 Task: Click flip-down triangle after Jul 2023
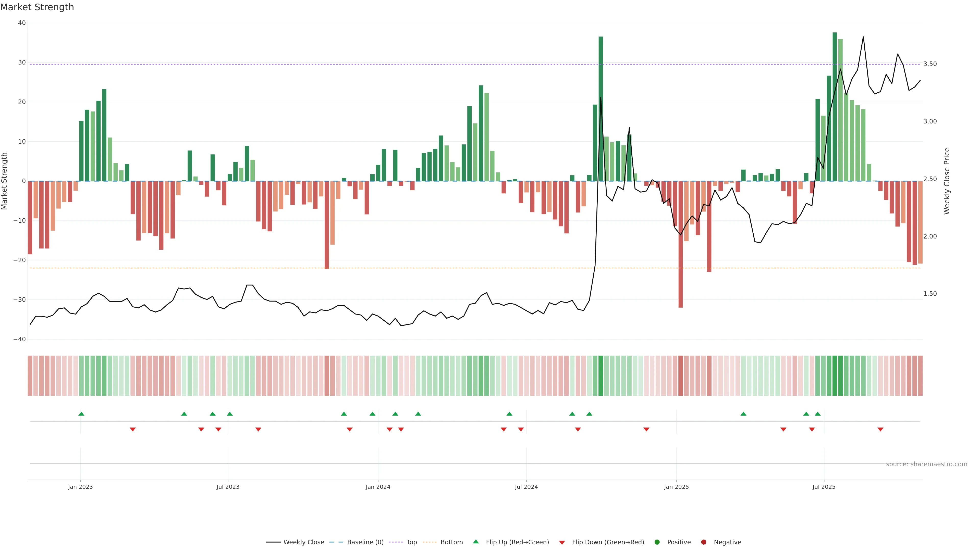258,429
